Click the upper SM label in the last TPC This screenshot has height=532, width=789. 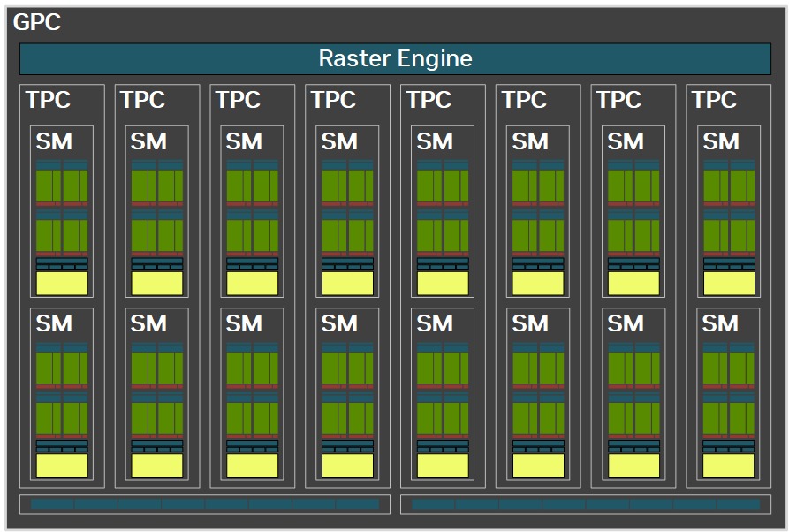click(720, 141)
